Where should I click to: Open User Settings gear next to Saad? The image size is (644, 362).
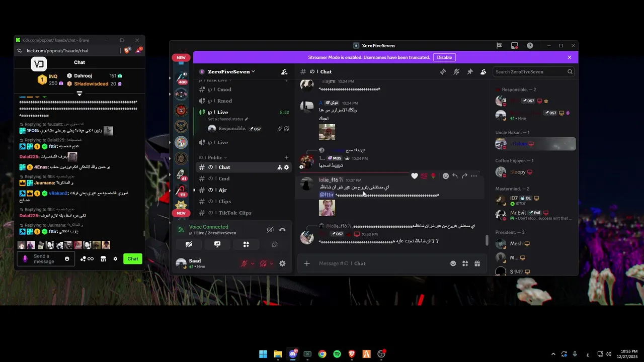click(x=282, y=263)
